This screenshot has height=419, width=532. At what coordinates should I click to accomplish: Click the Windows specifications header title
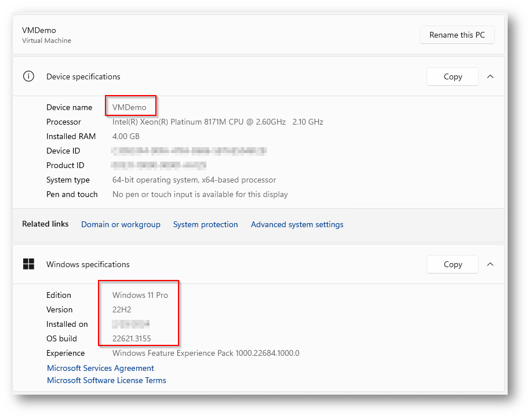point(88,264)
